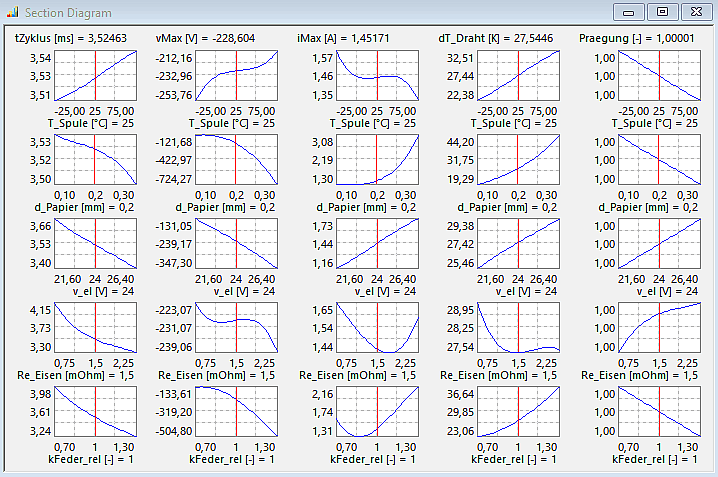This screenshot has width=718, height=477.
Task: Click the tZyklus versus T_Spule plot
Action: point(95,75)
